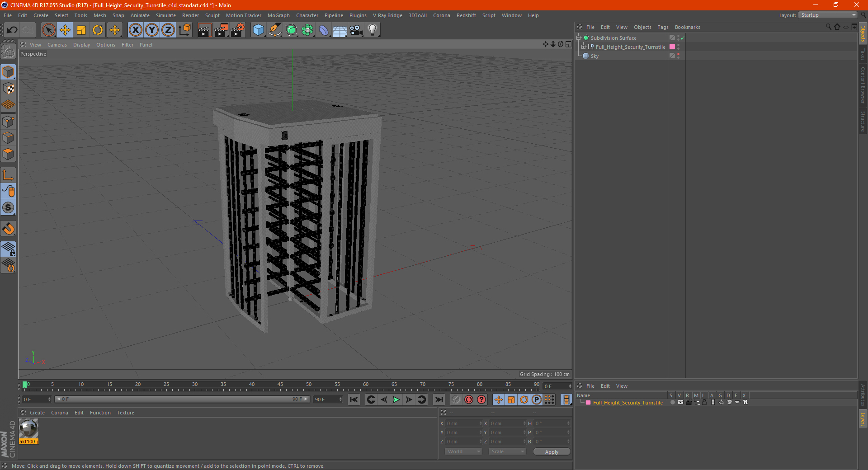The width and height of the screenshot is (868, 470).
Task: Toggle record active objects keyframe button
Action: (x=456, y=399)
